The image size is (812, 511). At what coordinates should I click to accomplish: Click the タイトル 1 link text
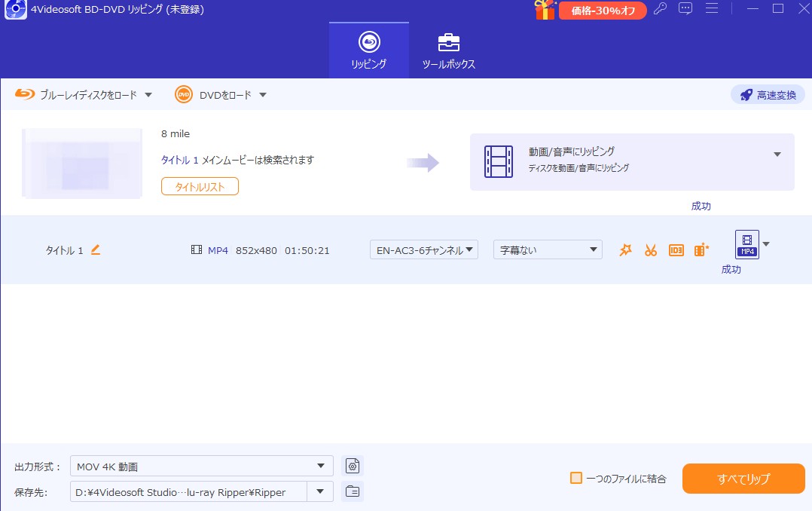pos(180,160)
